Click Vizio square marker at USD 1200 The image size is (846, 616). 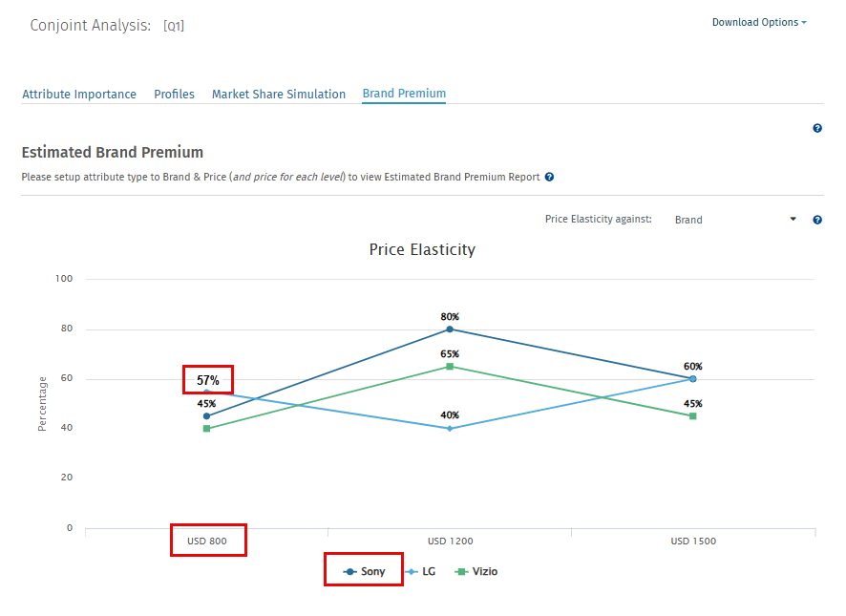pyautogui.click(x=450, y=366)
